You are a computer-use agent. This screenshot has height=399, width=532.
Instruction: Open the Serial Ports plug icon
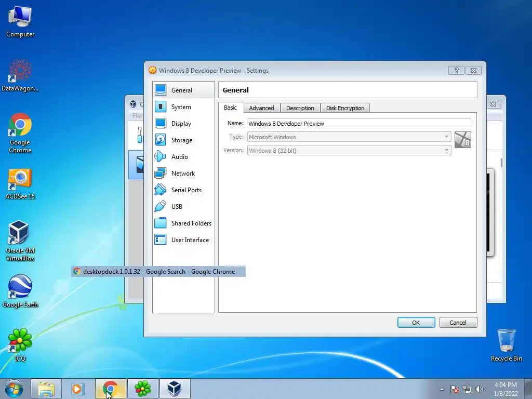[161, 190]
